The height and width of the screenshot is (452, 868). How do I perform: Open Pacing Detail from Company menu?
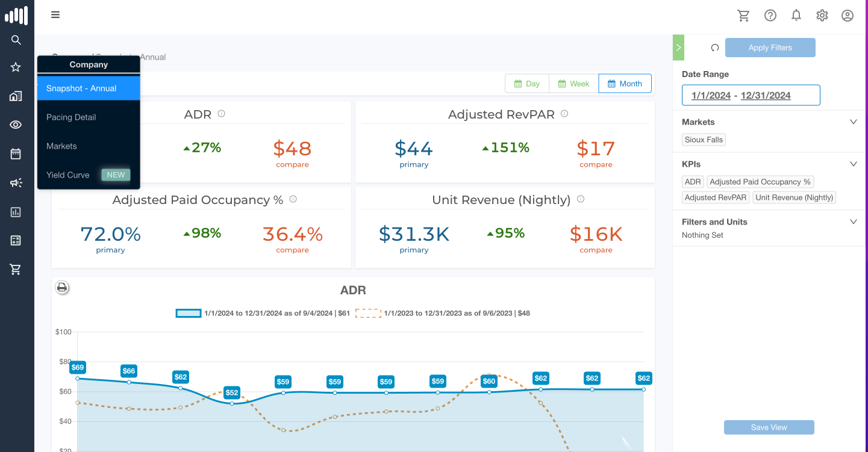coord(72,117)
